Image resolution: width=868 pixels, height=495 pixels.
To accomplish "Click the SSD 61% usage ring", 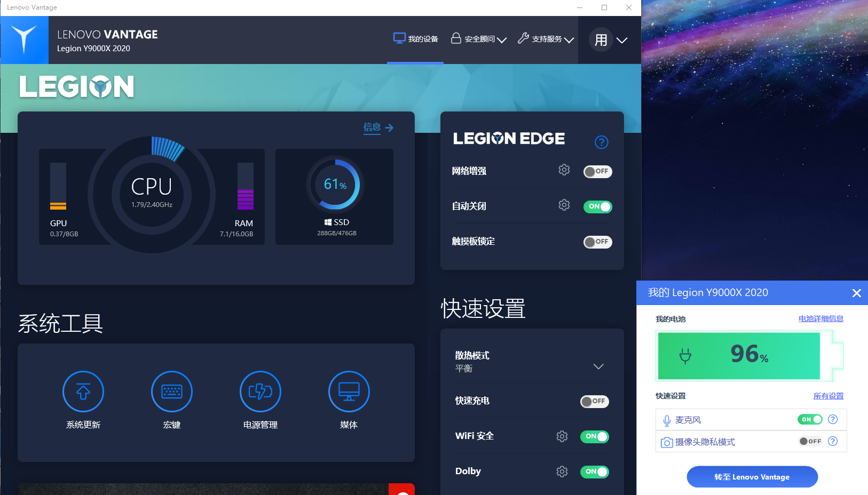I will 335,185.
